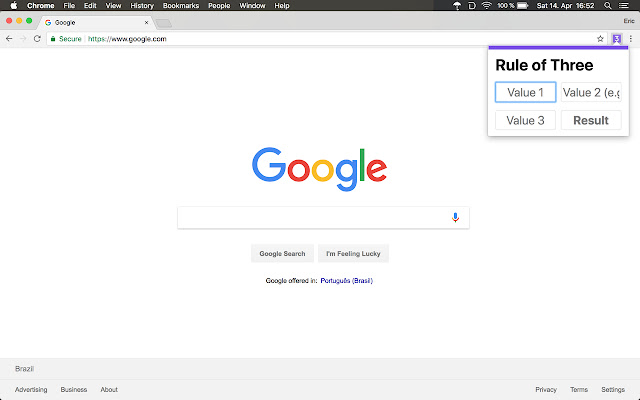The height and width of the screenshot is (400, 640).
Task: Open the Settings footer link
Action: pos(613,389)
